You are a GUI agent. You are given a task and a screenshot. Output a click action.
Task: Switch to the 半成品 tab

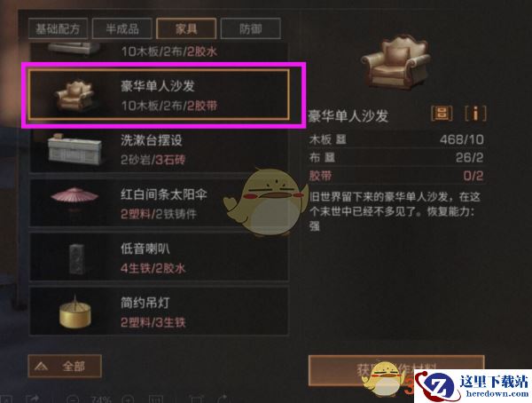[121, 29]
